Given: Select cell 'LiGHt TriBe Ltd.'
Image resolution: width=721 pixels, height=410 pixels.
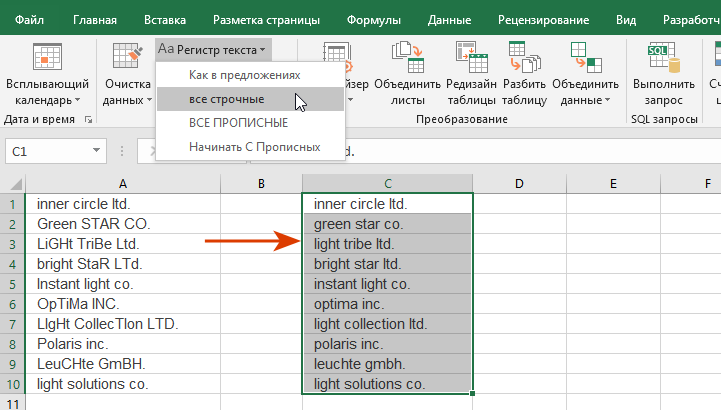Looking at the screenshot, I should (x=123, y=244).
